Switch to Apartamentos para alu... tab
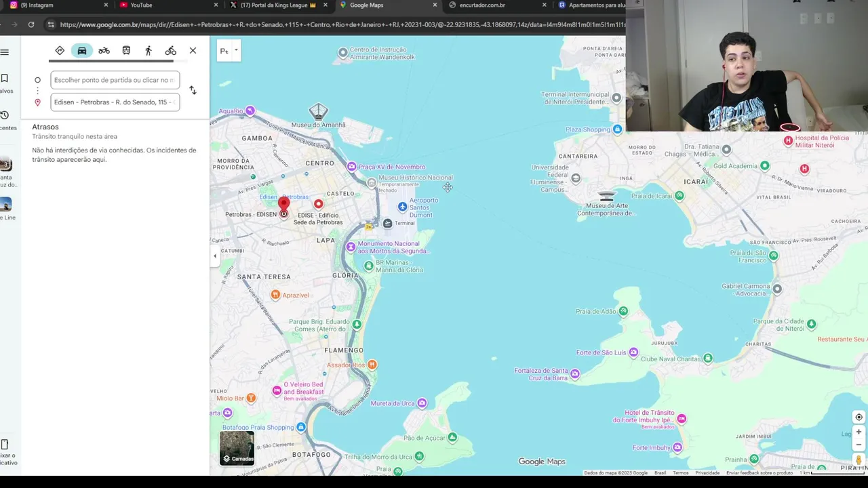Screen dimensions: 868x488 click(x=590, y=5)
